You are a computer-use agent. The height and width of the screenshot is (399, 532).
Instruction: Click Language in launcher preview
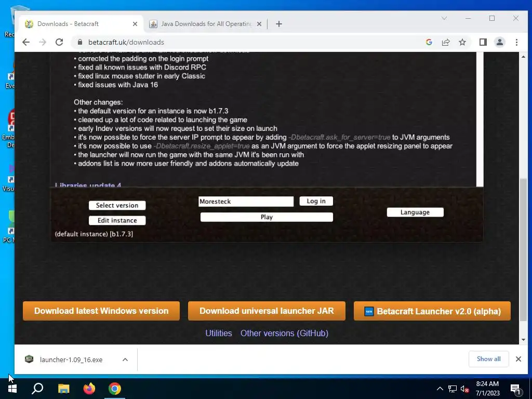[x=415, y=212]
